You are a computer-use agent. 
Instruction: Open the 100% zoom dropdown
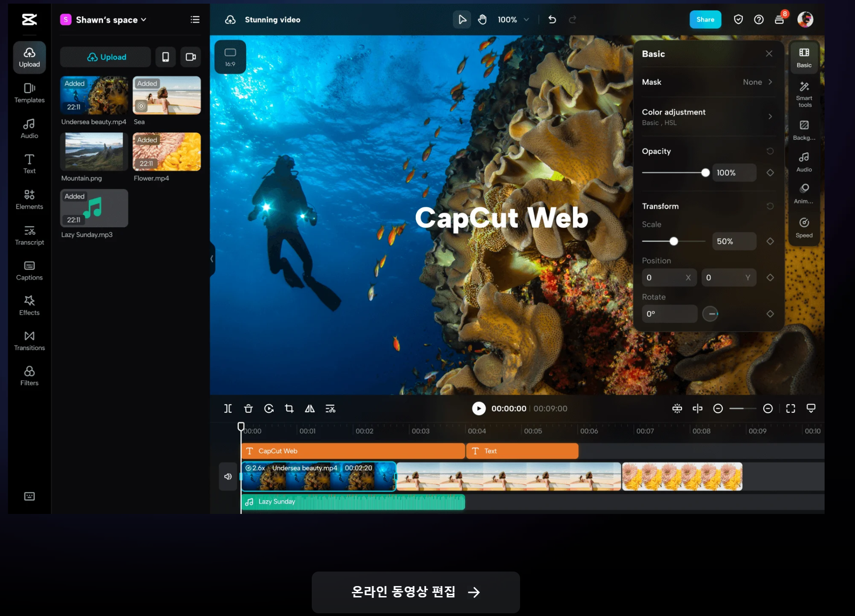[513, 20]
